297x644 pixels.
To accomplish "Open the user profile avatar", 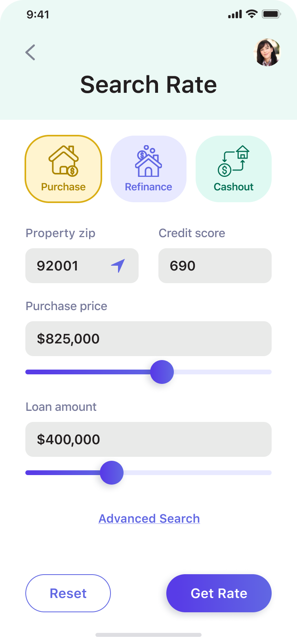I will click(x=267, y=52).
